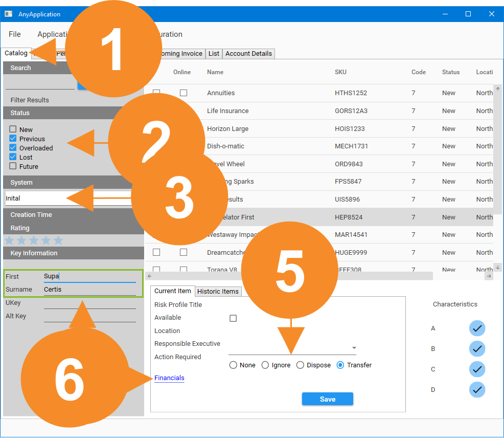Open the Responsible Executive dropdown

[x=354, y=348]
